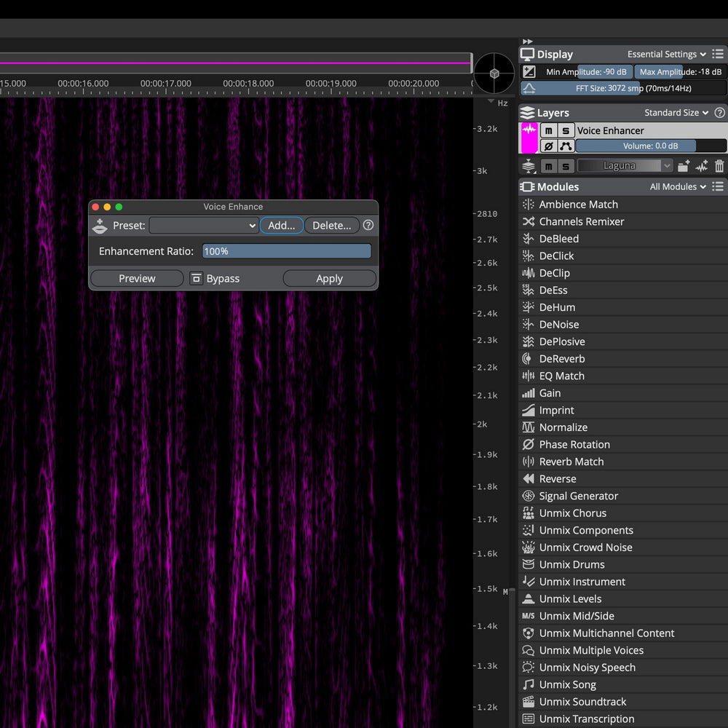Screen dimensions: 728x728
Task: Adjust the Enhancement Ratio slider
Action: [x=286, y=251]
